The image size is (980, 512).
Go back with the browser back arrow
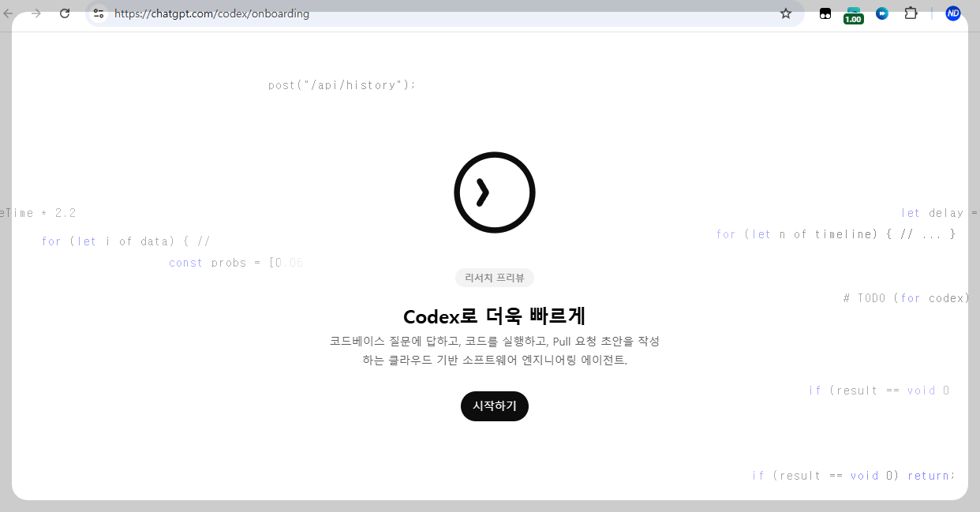click(9, 13)
